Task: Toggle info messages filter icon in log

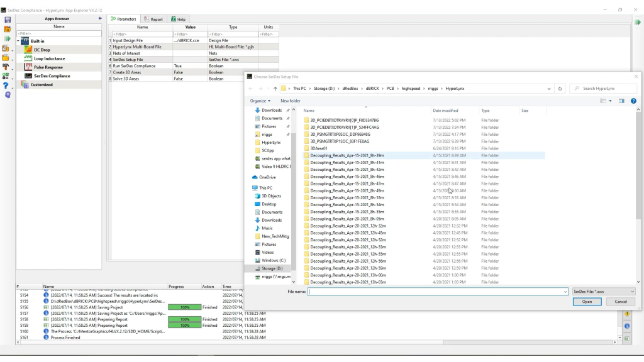Action: (627, 326)
